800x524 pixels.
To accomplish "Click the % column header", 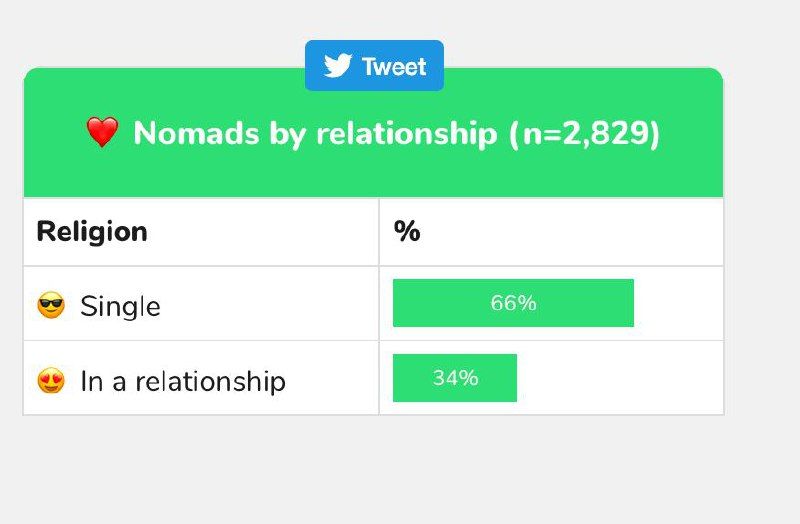I will [407, 232].
